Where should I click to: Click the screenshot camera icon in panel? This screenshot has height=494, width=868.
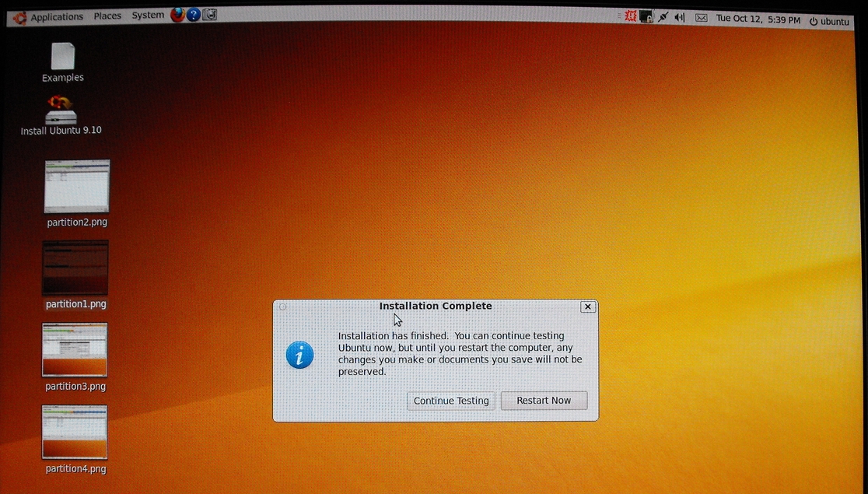209,15
